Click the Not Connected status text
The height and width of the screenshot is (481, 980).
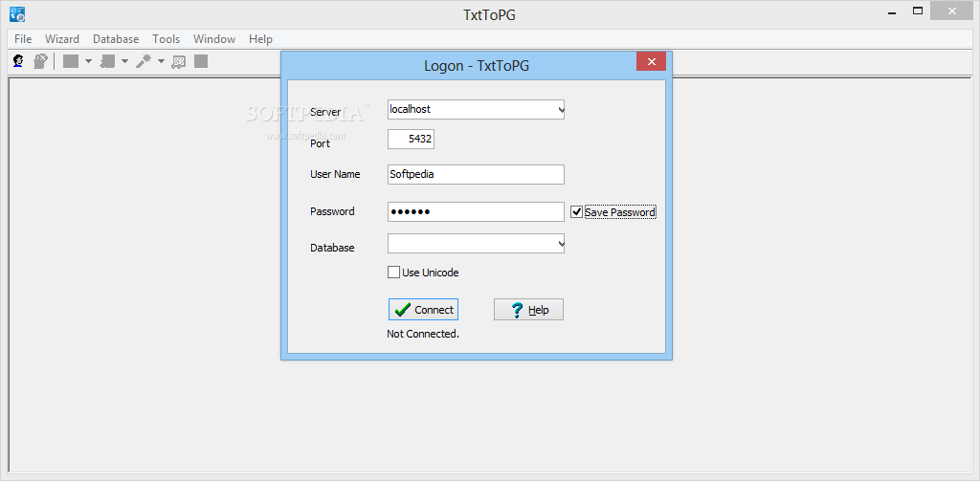click(423, 334)
